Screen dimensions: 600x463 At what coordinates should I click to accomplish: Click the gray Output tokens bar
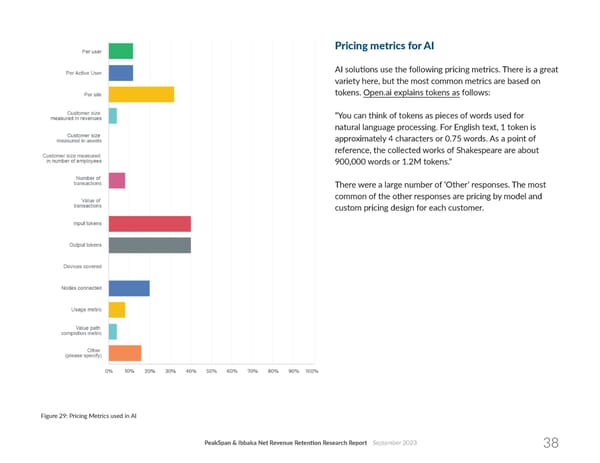pyautogui.click(x=149, y=245)
